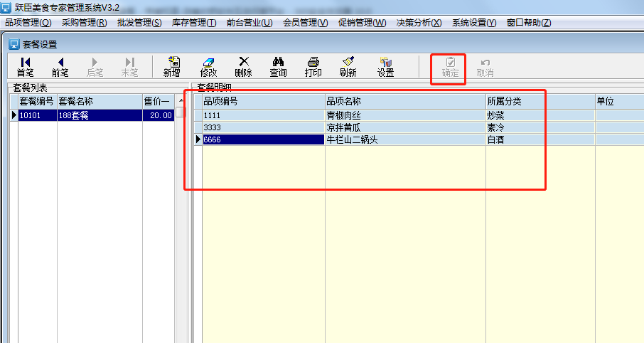Open the 品项管理 menu
Screen dimensions: 644x343
coord(28,23)
